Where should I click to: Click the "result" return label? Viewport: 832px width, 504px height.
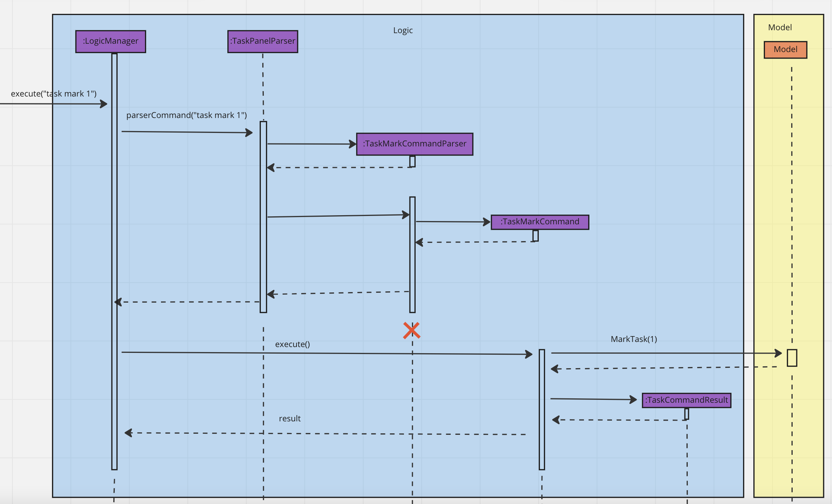tap(290, 418)
